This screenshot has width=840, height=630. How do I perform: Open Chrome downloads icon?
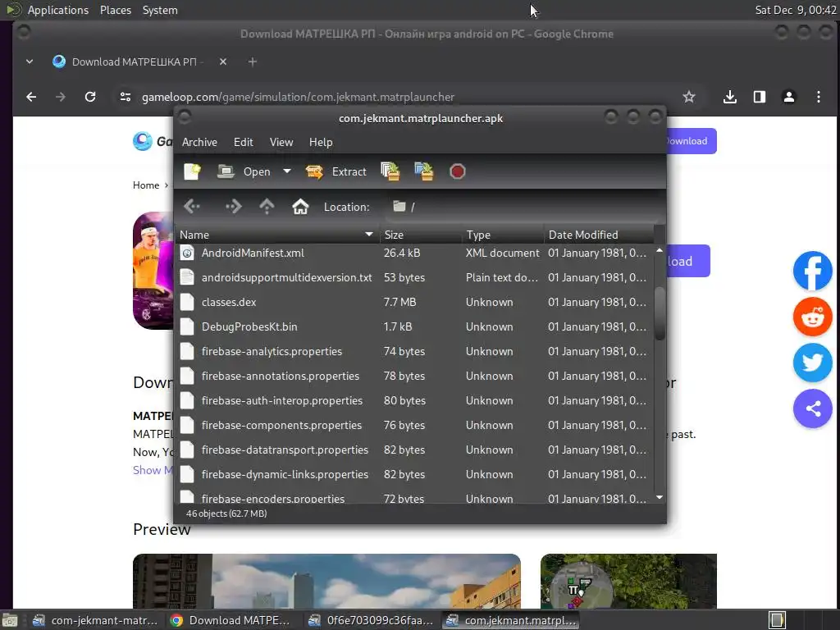tap(729, 97)
